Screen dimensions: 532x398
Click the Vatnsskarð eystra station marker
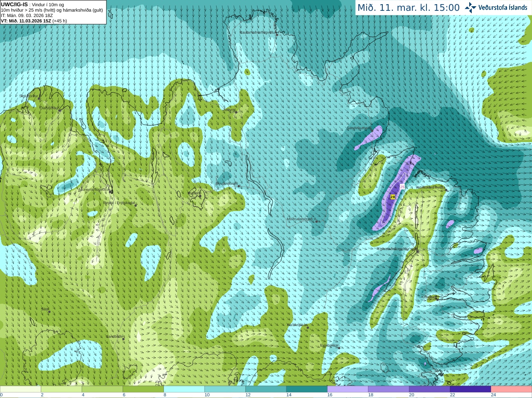point(446,190)
